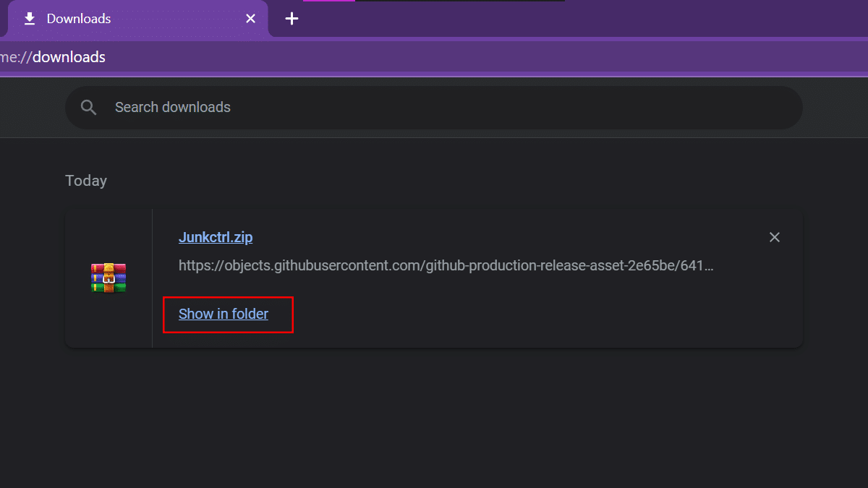Click empty header area right of search box
This screenshot has width=868, height=488.
[835, 108]
